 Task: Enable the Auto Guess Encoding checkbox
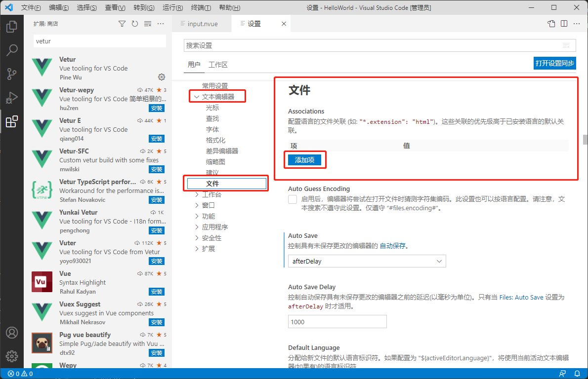(x=292, y=199)
